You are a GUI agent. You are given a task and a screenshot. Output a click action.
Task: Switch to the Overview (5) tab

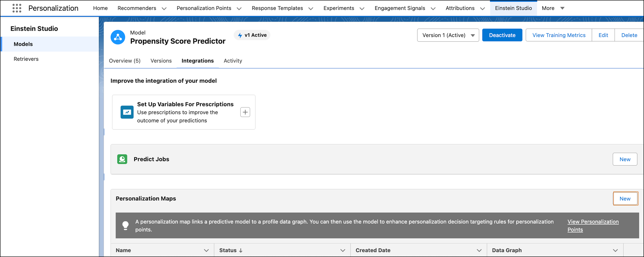coord(124,61)
